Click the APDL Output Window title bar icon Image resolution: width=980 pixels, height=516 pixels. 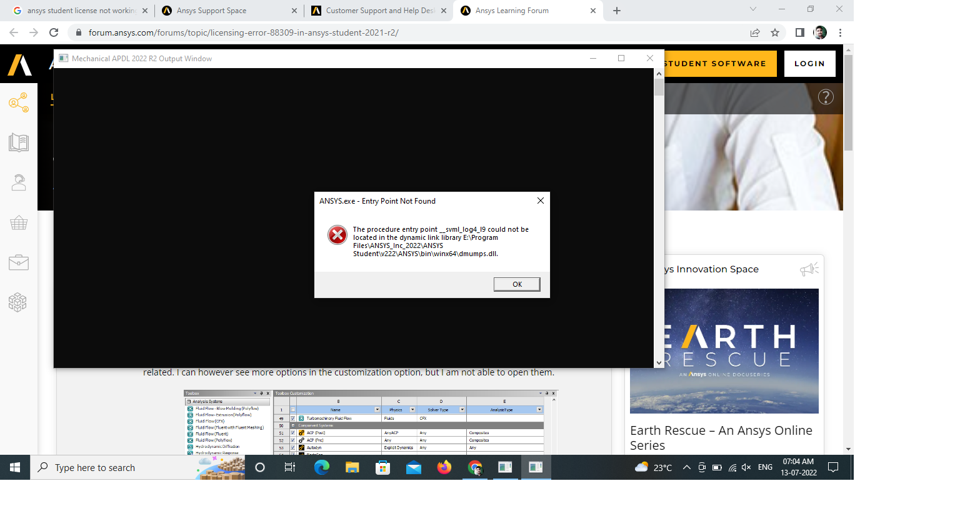pos(63,58)
